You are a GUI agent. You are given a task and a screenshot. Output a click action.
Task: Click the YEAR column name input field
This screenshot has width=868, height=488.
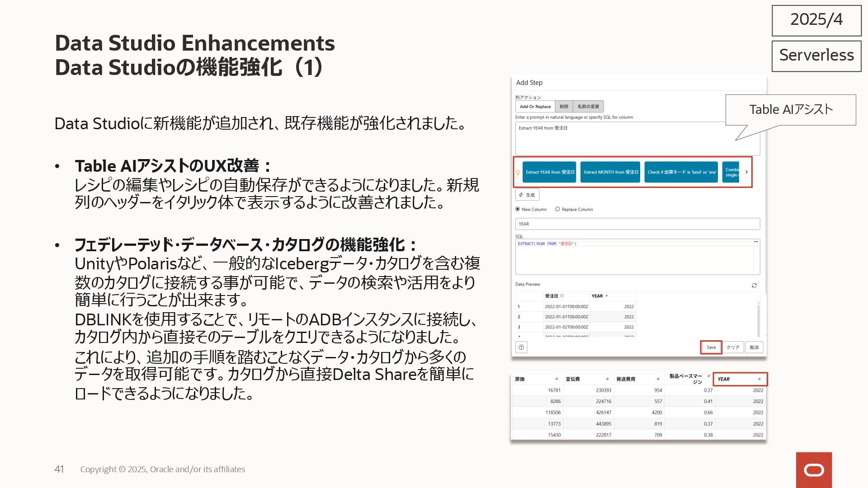click(637, 224)
